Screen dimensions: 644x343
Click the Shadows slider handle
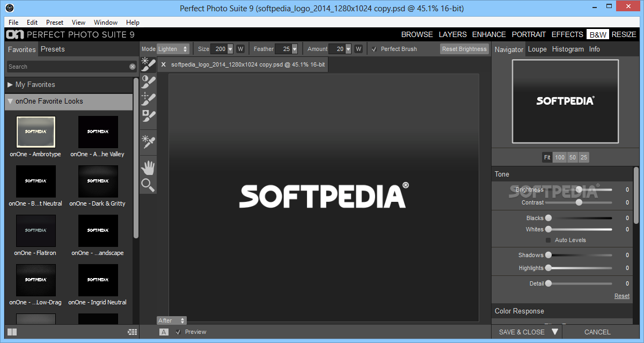(548, 255)
